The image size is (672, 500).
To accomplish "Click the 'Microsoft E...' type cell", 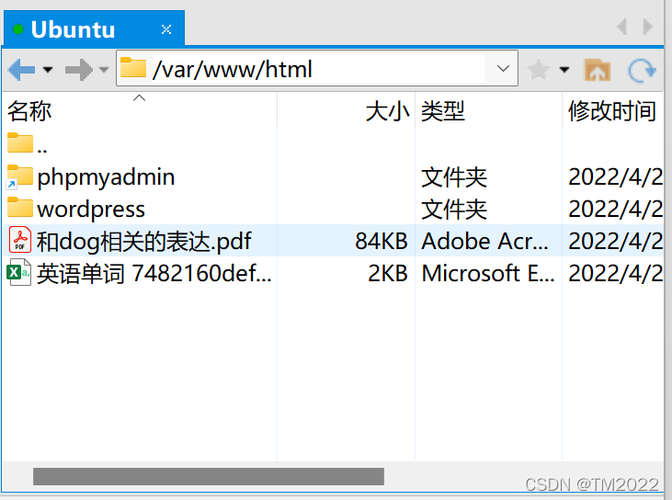I will (x=488, y=273).
